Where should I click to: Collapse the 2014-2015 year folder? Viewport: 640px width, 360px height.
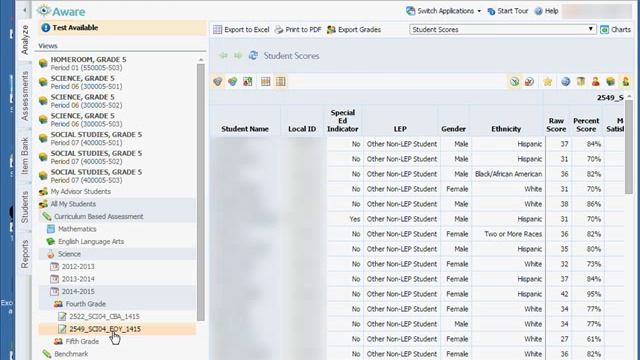tap(78, 291)
